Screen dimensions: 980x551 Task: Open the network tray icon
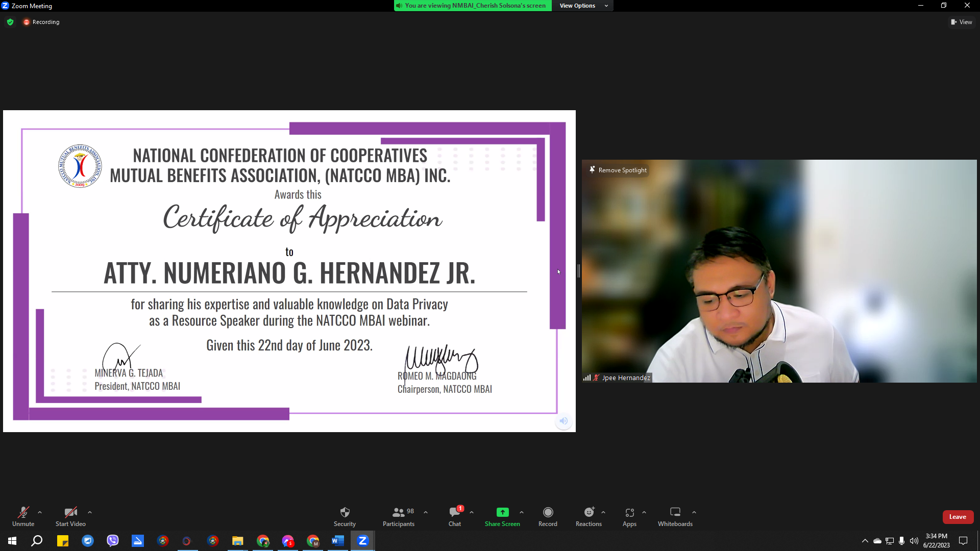[x=890, y=541]
